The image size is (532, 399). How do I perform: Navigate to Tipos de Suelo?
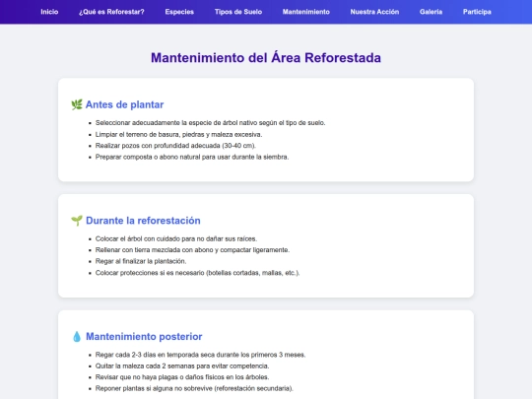[238, 12]
